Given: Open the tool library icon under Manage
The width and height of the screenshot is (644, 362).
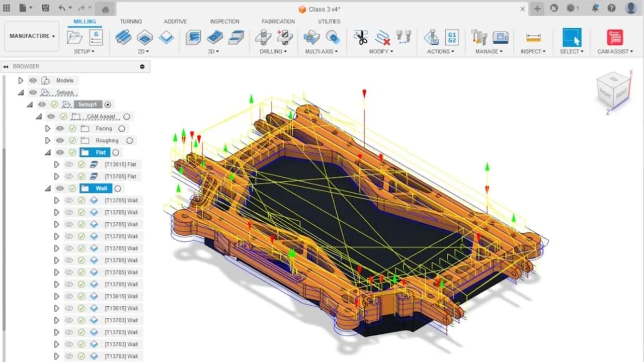Looking at the screenshot, I should (x=478, y=37).
